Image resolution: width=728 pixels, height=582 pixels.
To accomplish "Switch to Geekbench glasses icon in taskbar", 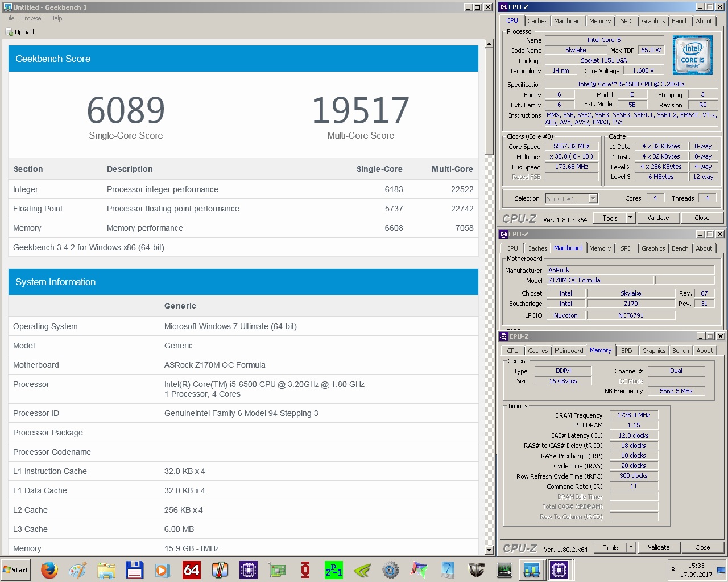I will (x=532, y=569).
